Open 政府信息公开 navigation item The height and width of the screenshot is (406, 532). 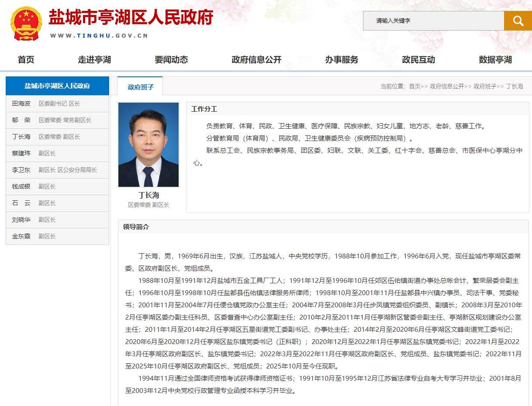coord(256,60)
